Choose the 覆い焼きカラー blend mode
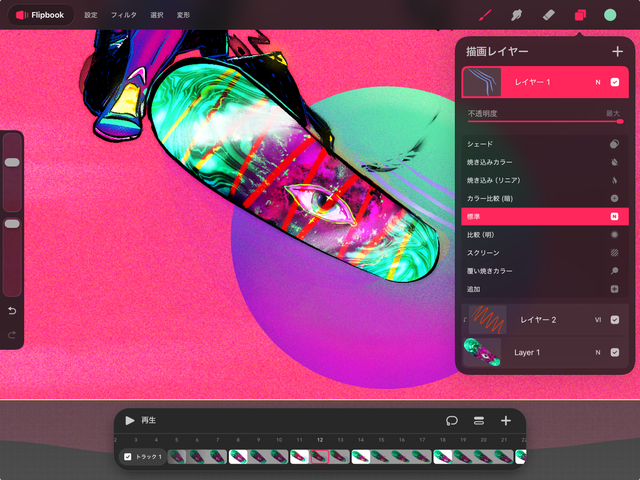640x480 pixels. click(x=545, y=271)
